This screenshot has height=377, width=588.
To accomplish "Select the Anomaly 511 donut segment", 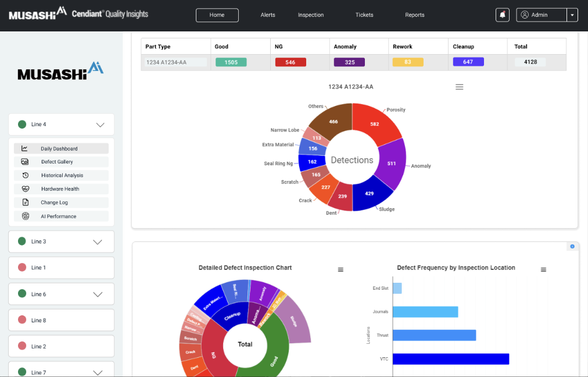I will click(392, 164).
